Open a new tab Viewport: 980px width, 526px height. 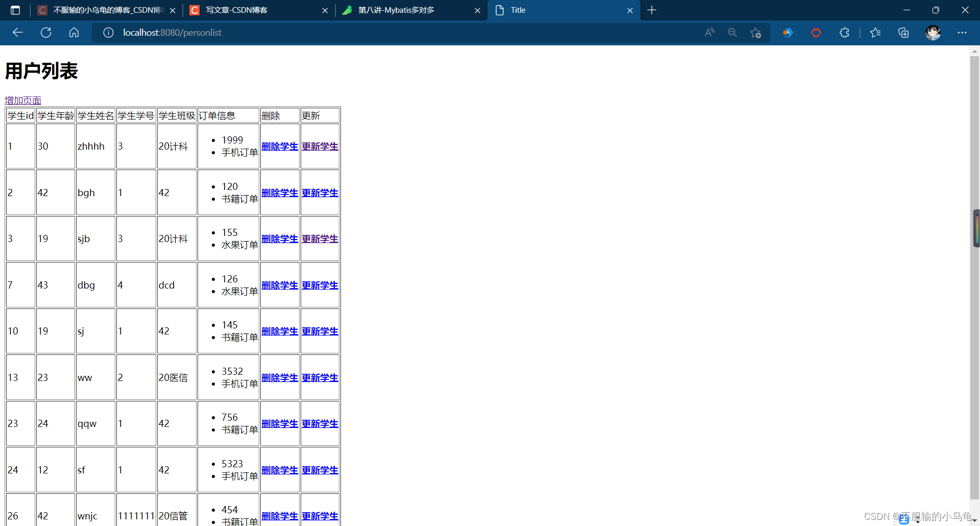click(x=652, y=10)
